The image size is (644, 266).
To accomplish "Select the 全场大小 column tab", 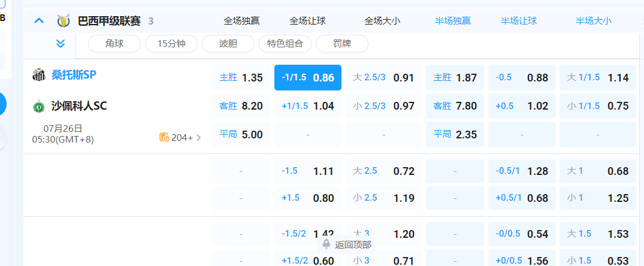I will [x=382, y=21].
